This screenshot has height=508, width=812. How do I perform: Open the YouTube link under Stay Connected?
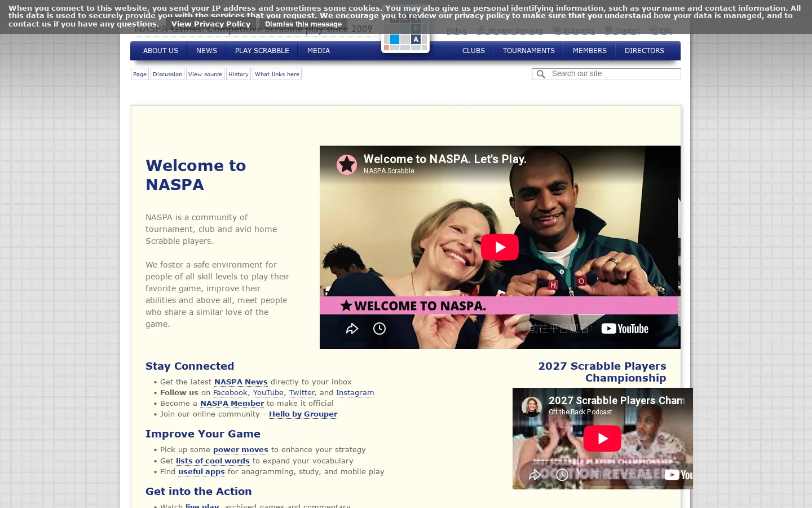(x=268, y=393)
